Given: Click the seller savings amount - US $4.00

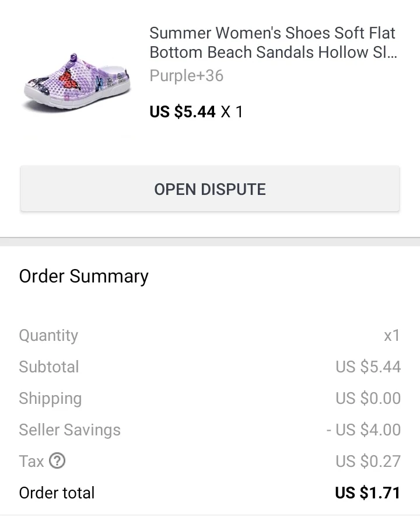Looking at the screenshot, I should (363, 430).
